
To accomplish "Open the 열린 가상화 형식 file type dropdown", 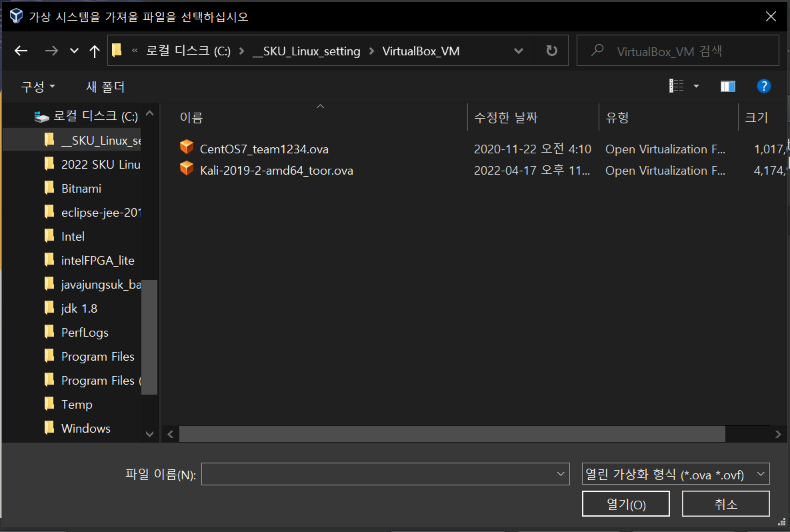I will 675,474.
